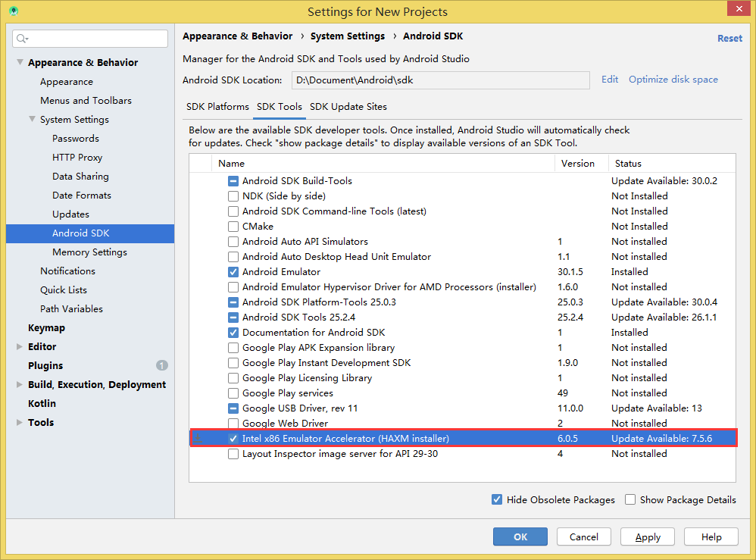
Task: Uncheck Hide Obsolete Packages
Action: point(497,499)
